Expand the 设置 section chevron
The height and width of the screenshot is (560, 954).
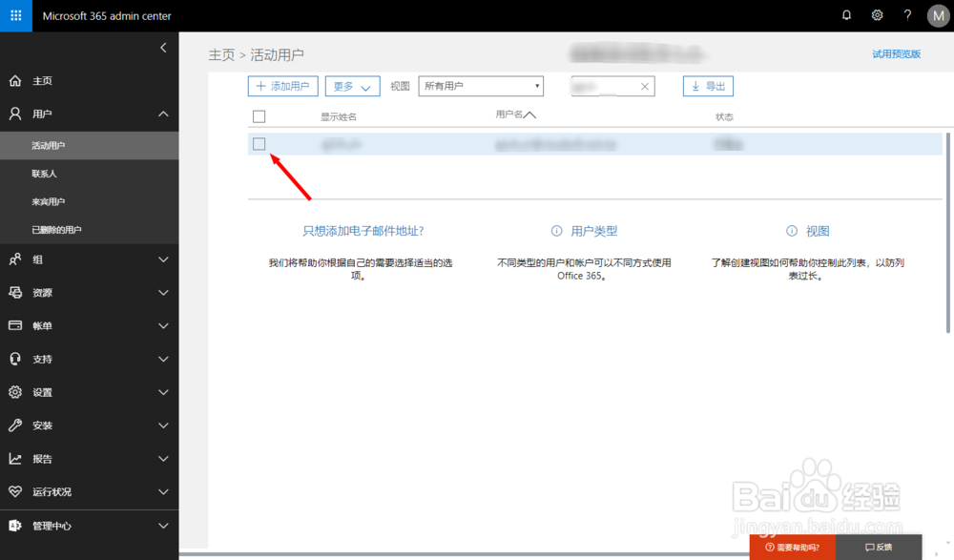tap(163, 392)
